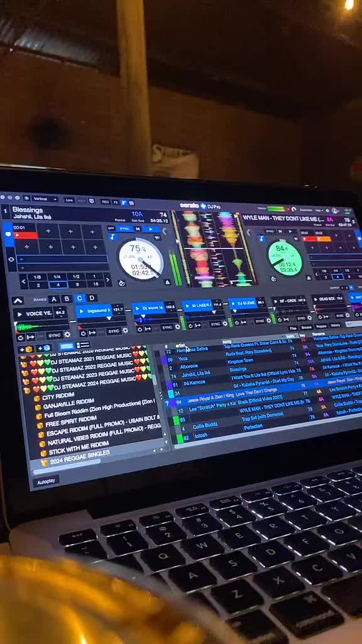Switch to sampler bank B
This screenshot has height=644, width=362.
click(x=67, y=299)
